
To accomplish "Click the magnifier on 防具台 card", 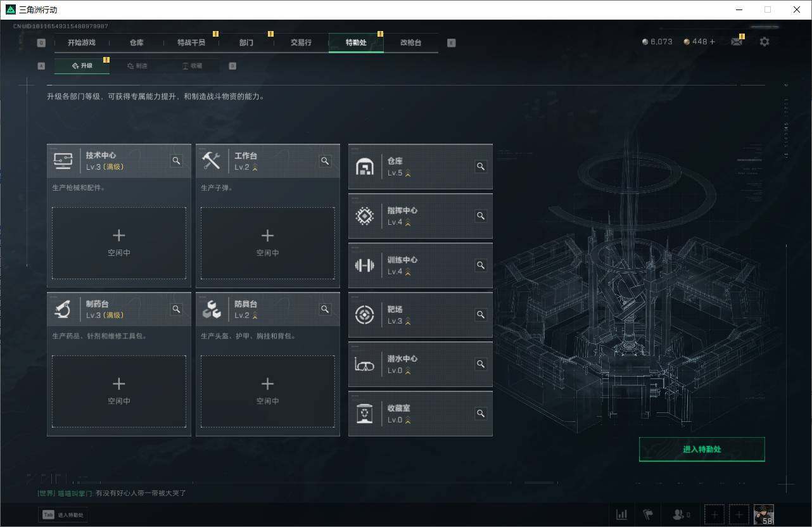I will pyautogui.click(x=325, y=309).
